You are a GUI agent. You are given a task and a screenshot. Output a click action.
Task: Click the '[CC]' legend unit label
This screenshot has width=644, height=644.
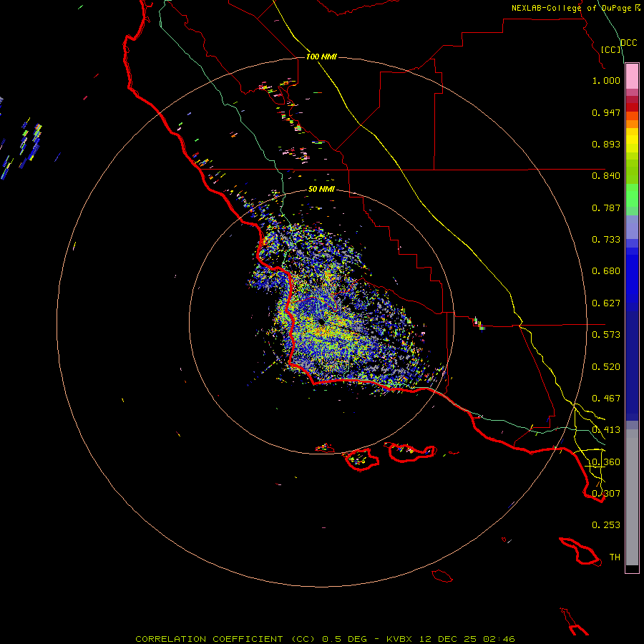point(611,49)
